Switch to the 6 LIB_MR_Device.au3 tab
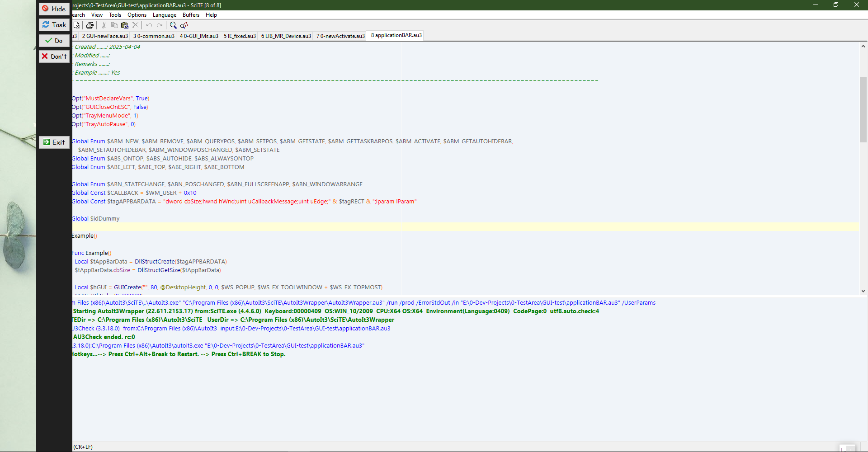The width and height of the screenshot is (868, 452). coord(286,36)
